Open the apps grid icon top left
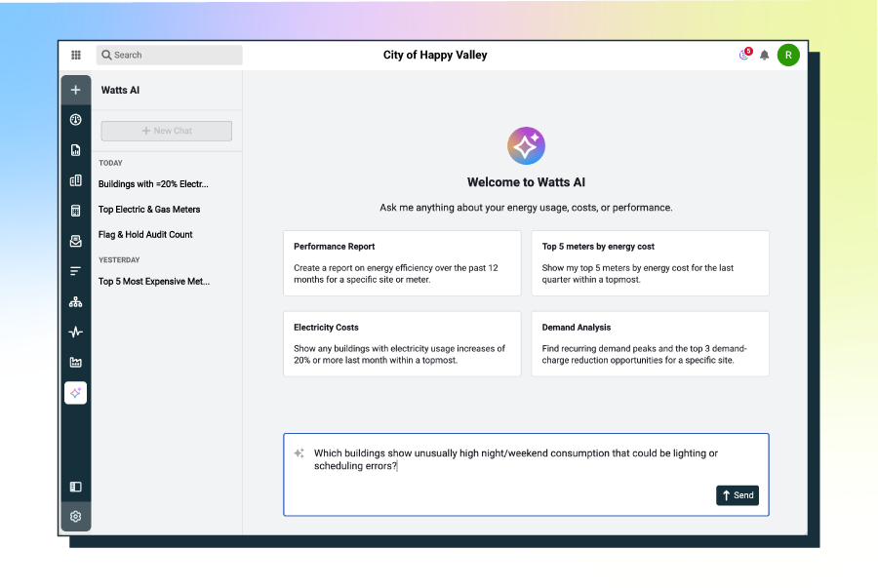 click(75, 55)
